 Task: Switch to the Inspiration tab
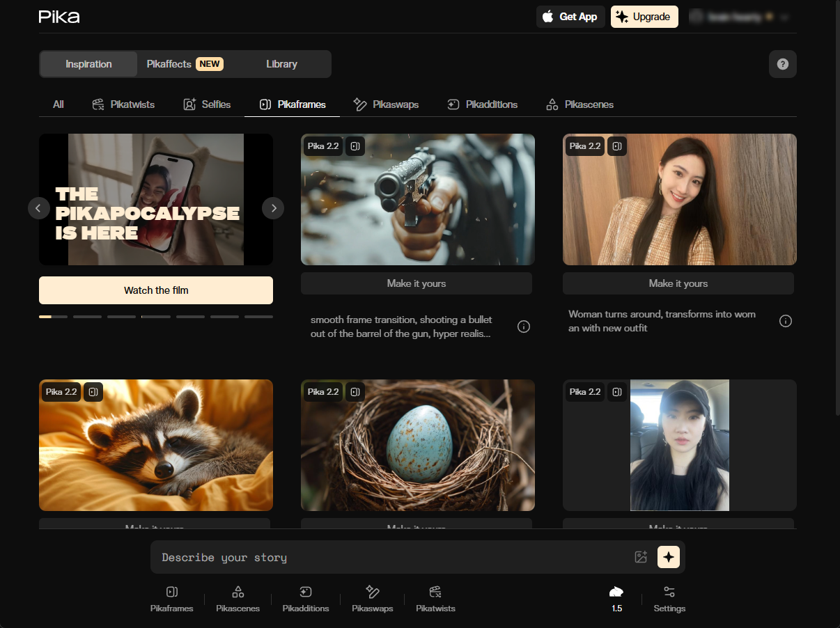click(88, 64)
